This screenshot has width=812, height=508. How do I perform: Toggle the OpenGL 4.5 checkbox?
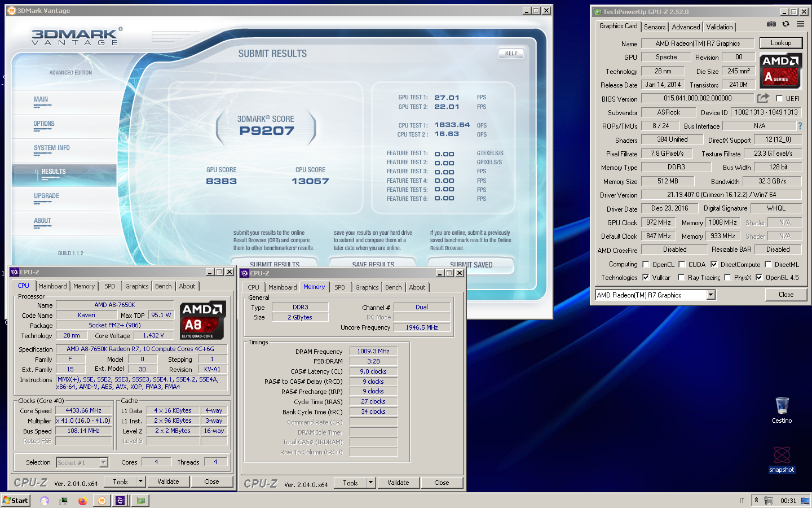tap(759, 277)
